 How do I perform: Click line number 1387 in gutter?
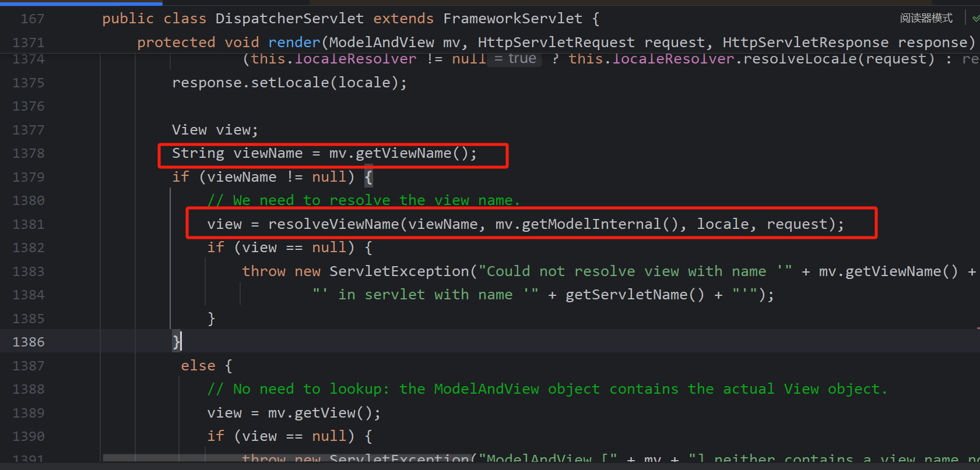(29, 366)
